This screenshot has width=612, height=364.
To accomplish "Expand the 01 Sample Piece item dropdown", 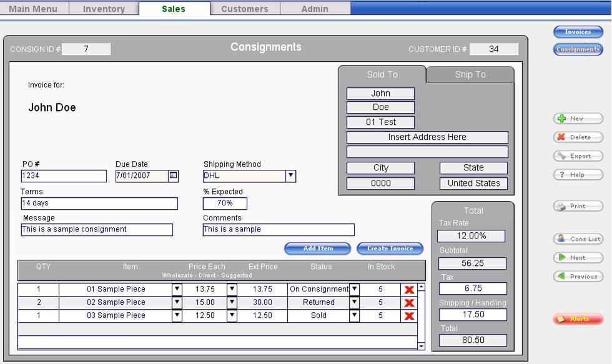I will coord(177,289).
